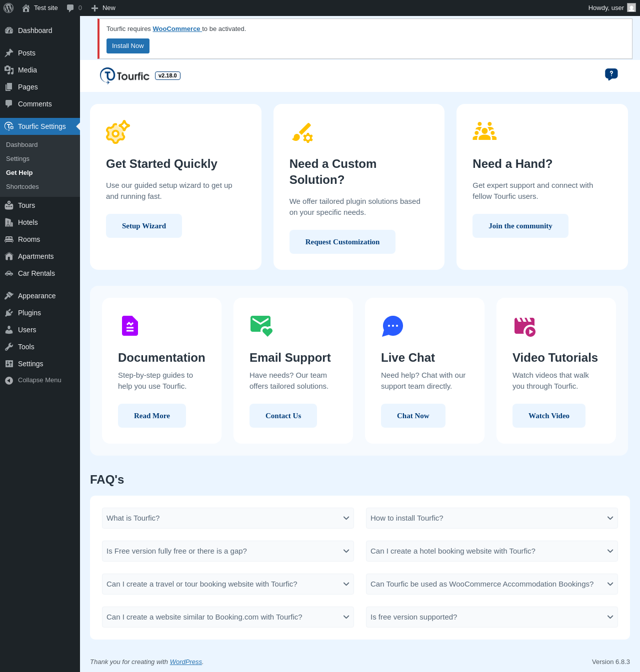Expand the 'What is Tourfic?' FAQ
The image size is (640, 672).
pyautogui.click(x=228, y=518)
